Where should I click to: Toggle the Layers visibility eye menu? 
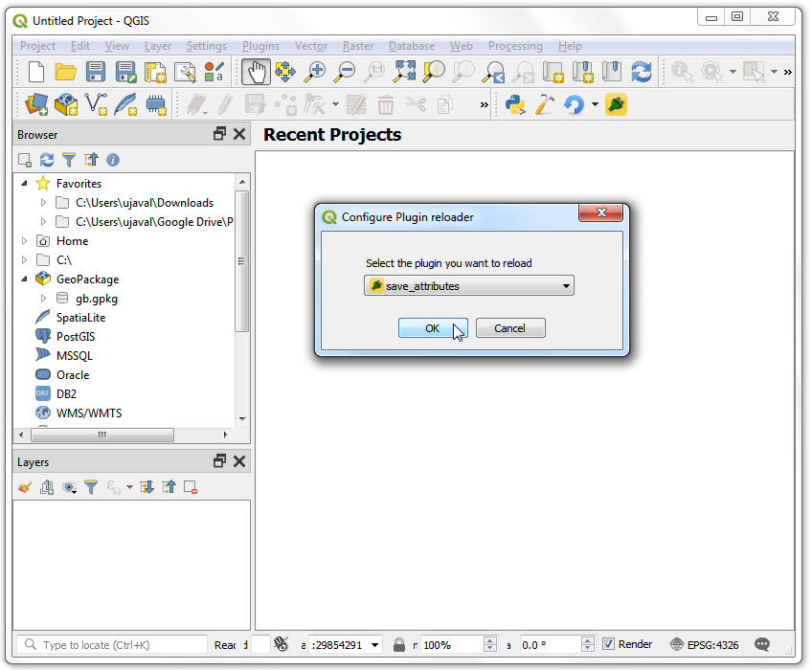69,487
